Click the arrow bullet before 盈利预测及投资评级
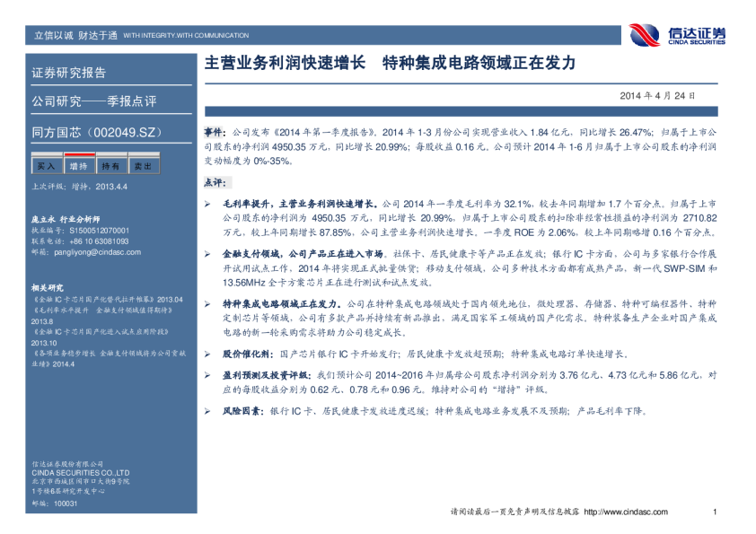 (207, 374)
